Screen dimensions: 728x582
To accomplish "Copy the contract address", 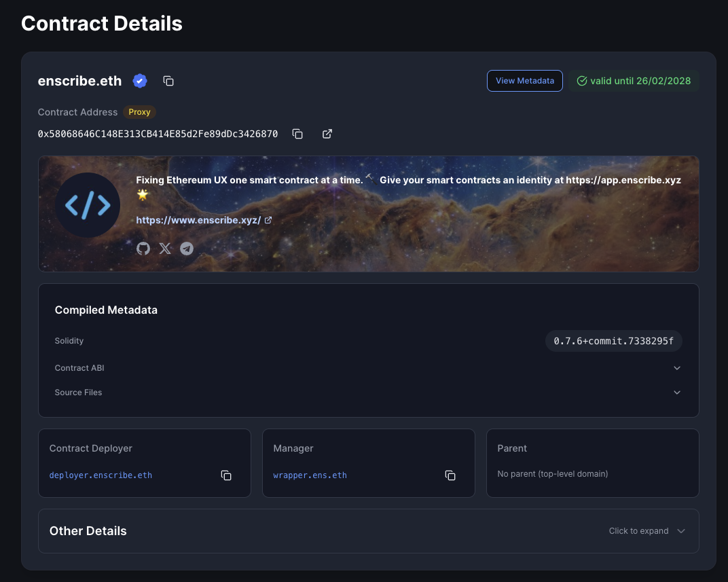I will tap(297, 134).
